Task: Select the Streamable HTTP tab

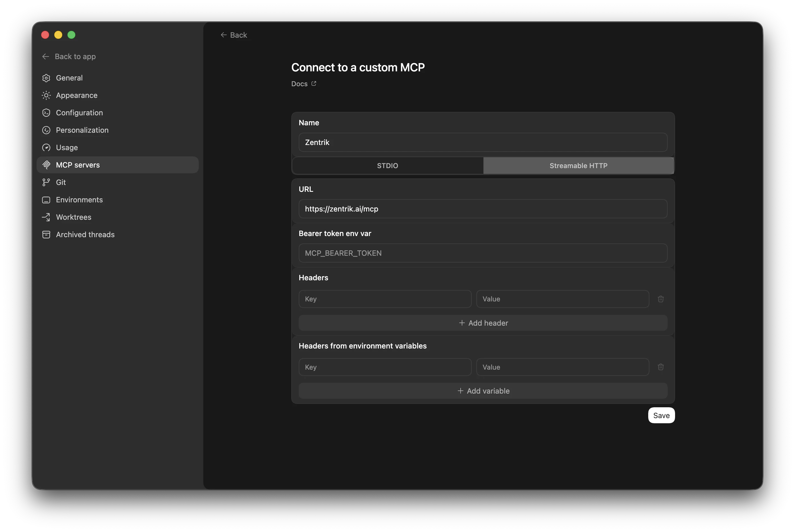Action: pos(578,166)
